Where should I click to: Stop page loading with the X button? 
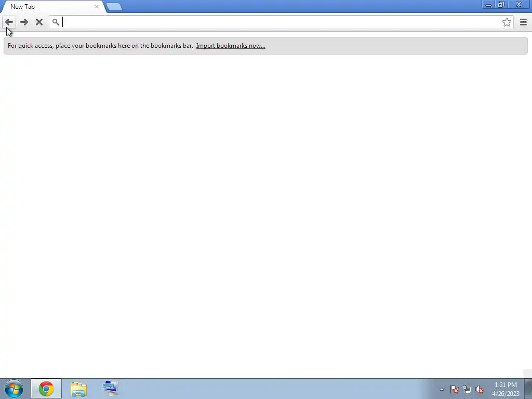[x=39, y=22]
